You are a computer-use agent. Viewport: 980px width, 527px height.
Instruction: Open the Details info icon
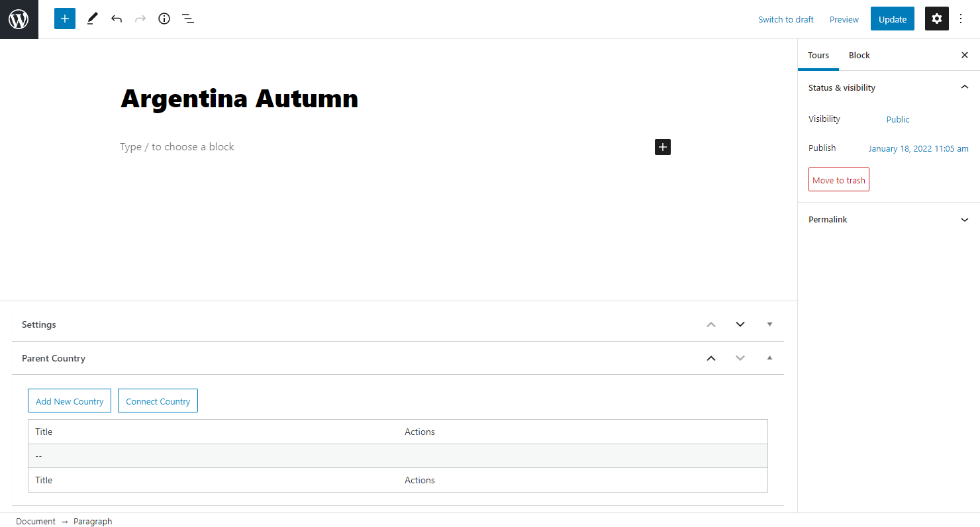point(164,19)
